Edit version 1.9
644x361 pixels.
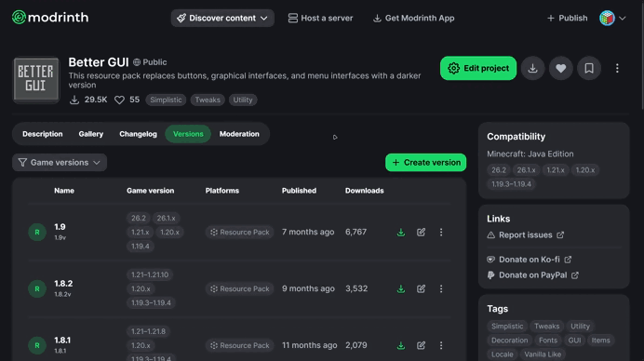pos(421,232)
